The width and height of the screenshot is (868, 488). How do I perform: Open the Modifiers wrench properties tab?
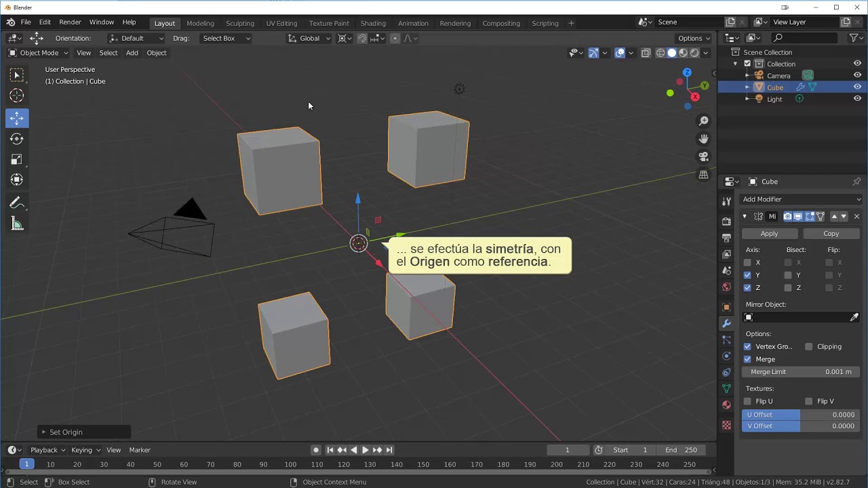[x=726, y=323]
